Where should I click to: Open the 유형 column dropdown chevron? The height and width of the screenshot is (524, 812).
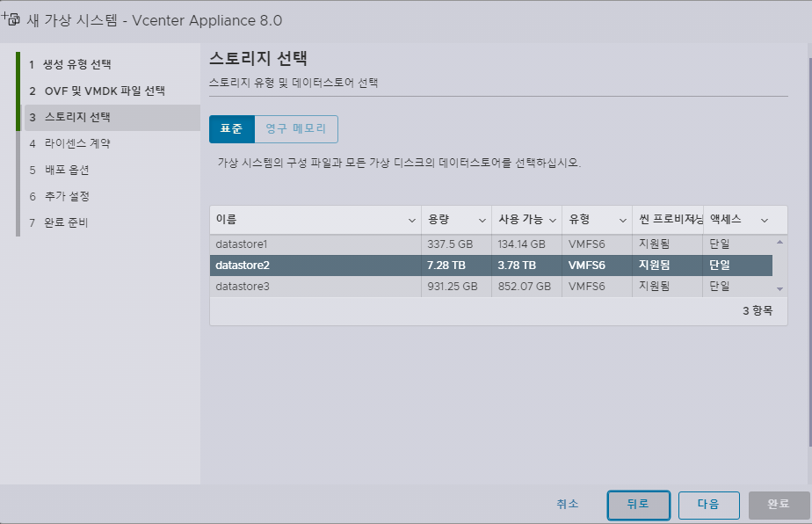pyautogui.click(x=623, y=221)
